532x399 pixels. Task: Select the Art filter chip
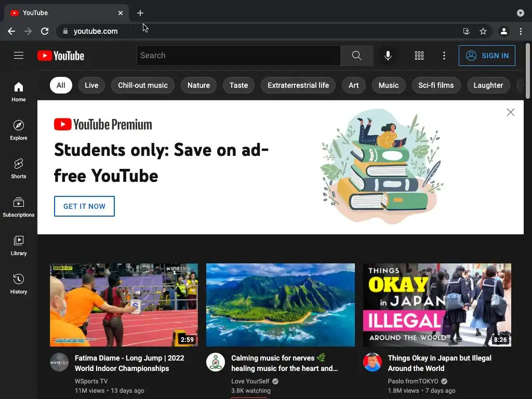point(353,85)
